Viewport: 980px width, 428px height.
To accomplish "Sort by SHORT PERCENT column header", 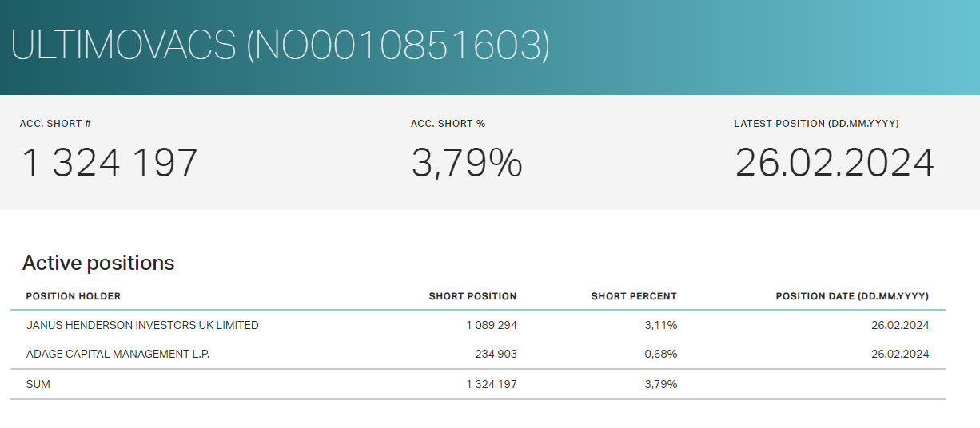I will (634, 296).
